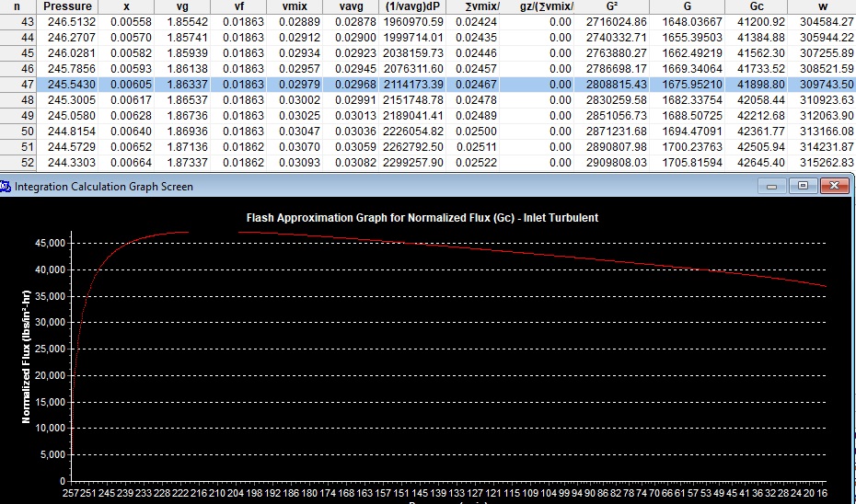
Task: Click the n column header
Action: pyautogui.click(x=18, y=7)
